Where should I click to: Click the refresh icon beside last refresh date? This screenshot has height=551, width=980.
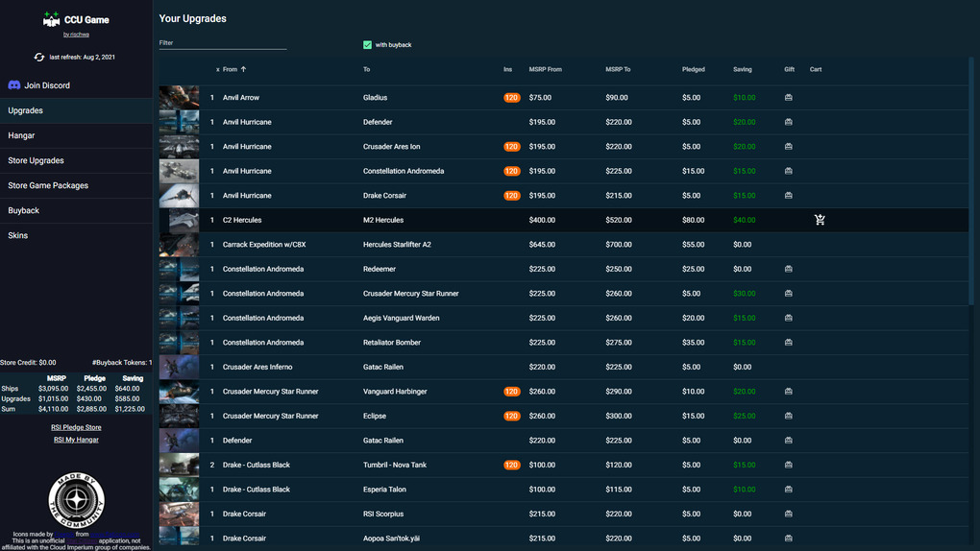pos(39,58)
